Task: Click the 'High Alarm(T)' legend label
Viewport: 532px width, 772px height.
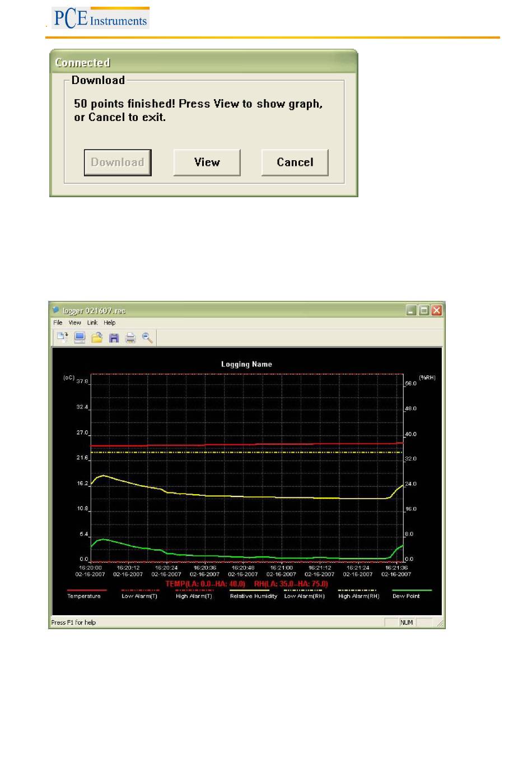Action: [x=194, y=596]
